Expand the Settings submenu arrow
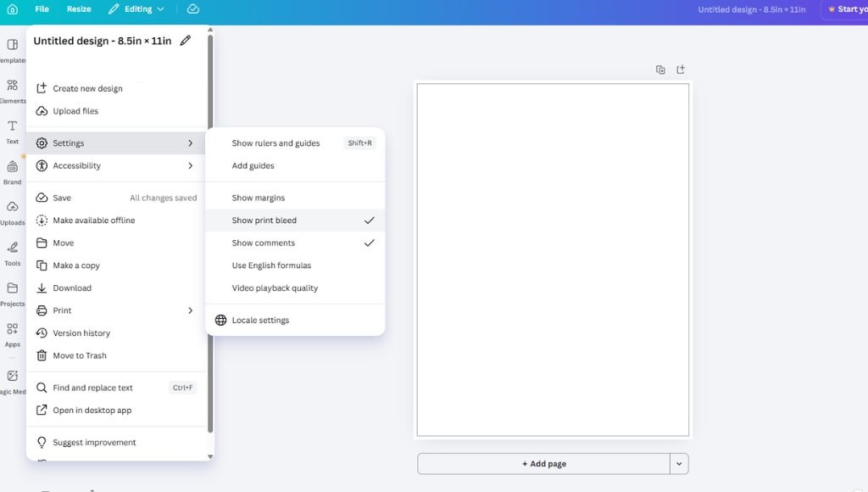Viewport: 868px width, 492px height. (190, 143)
